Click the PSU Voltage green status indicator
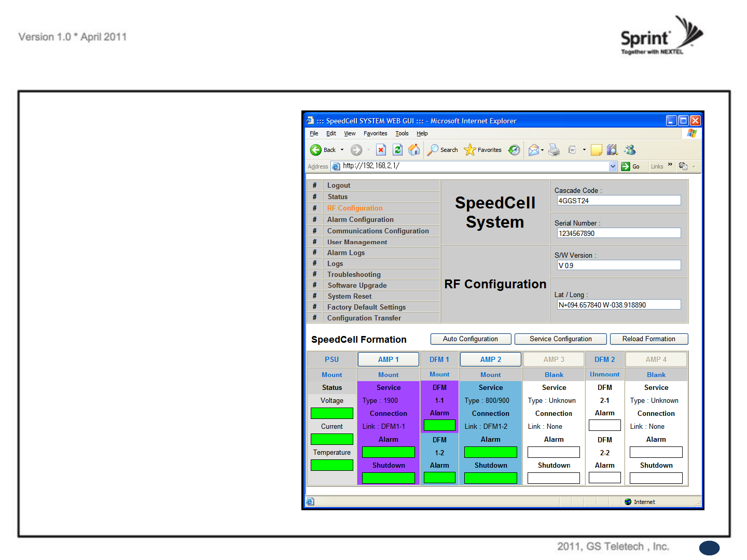Screen dimensions: 747x560 pos(332,413)
